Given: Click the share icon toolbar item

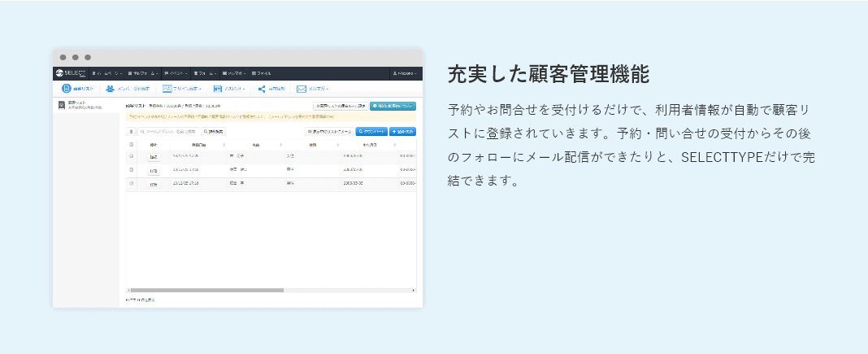Looking at the screenshot, I should pyautogui.click(x=271, y=89).
